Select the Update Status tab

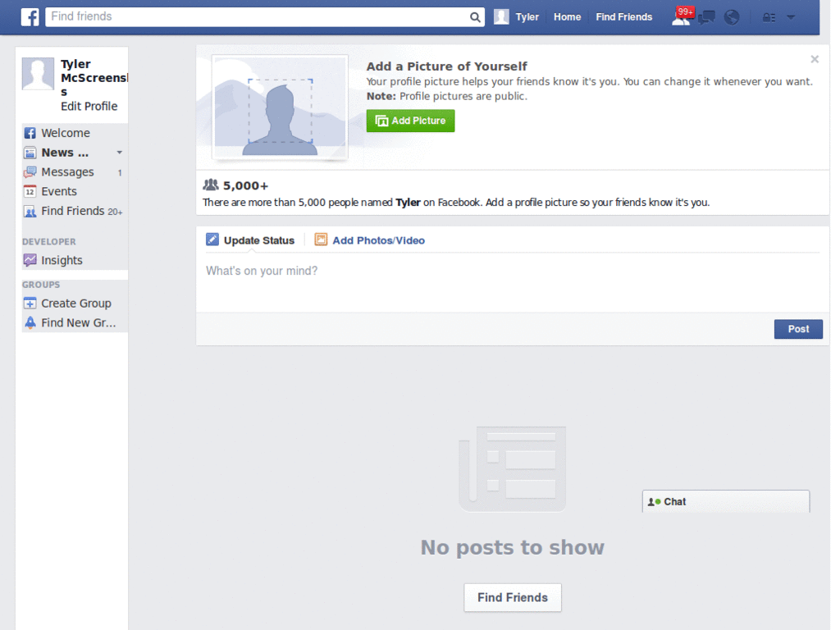pyautogui.click(x=250, y=240)
